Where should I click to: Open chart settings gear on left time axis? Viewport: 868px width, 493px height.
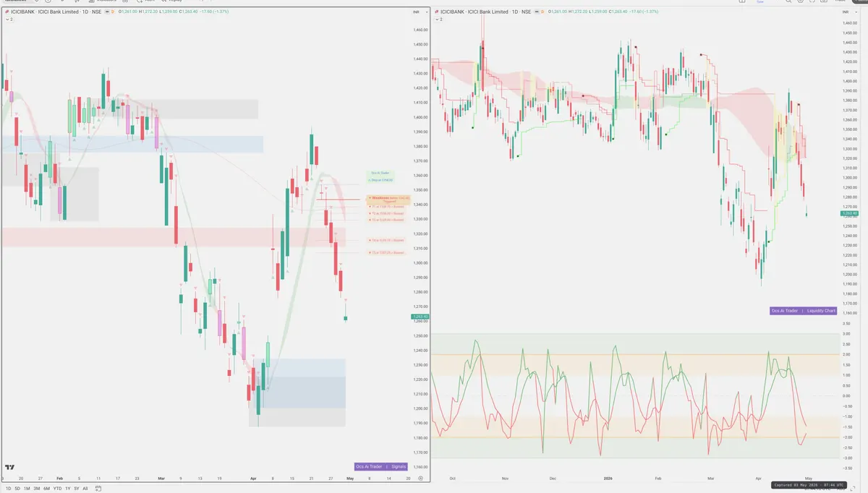(x=420, y=479)
